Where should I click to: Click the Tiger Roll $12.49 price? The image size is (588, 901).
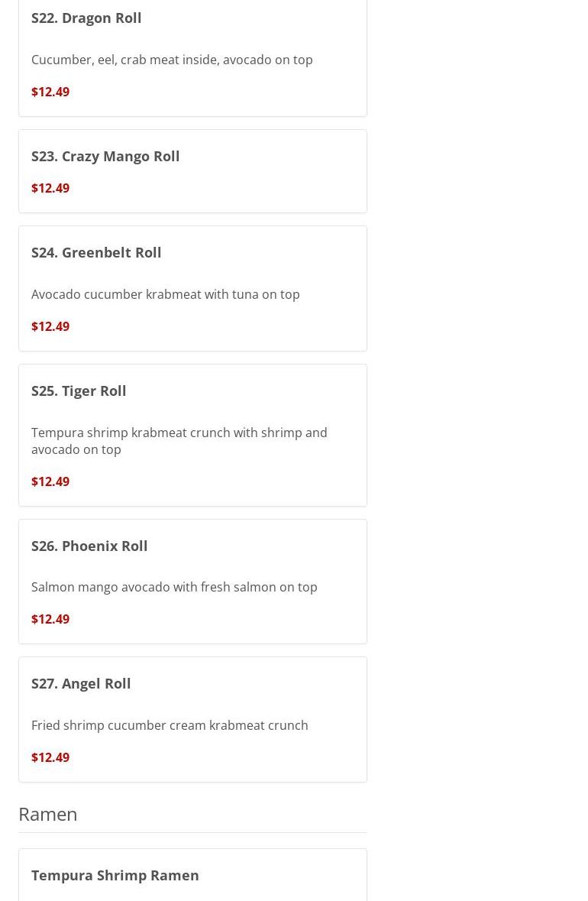pos(50,481)
